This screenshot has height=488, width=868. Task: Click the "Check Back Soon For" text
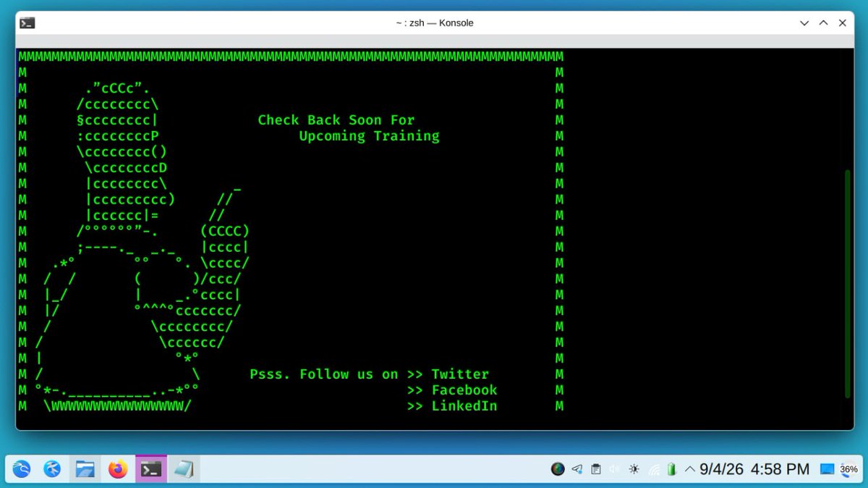[x=336, y=120]
